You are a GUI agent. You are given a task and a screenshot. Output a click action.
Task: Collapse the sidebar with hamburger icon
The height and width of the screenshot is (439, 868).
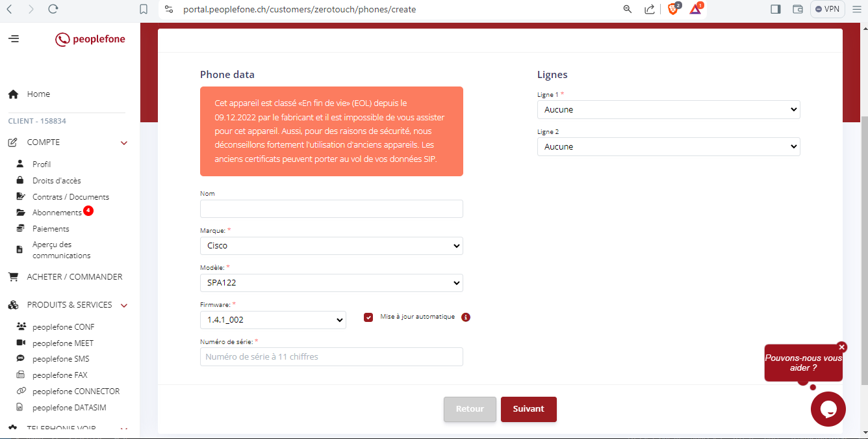[x=14, y=39]
